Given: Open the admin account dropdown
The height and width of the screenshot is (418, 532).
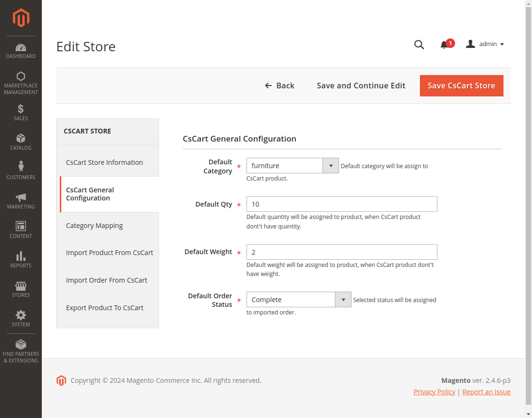Looking at the screenshot, I should [x=485, y=44].
